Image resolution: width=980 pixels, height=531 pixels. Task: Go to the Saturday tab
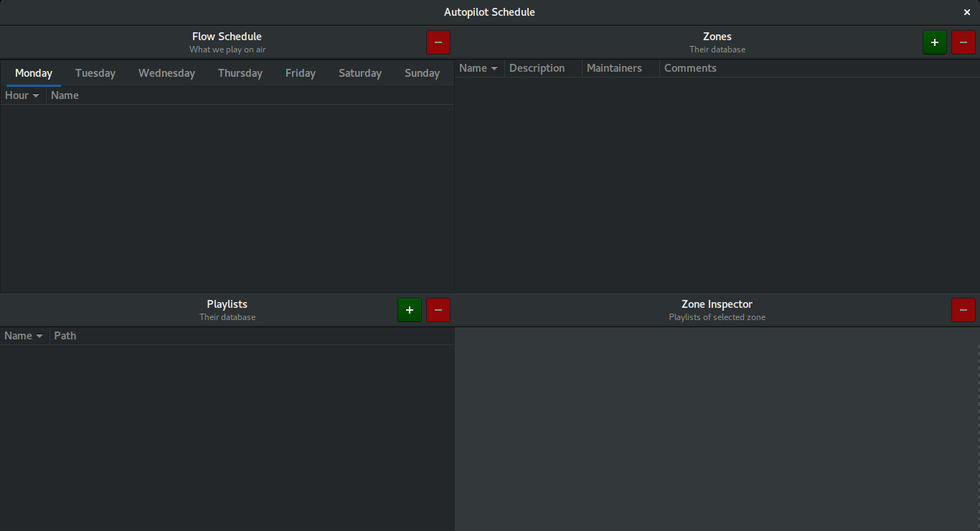(359, 73)
